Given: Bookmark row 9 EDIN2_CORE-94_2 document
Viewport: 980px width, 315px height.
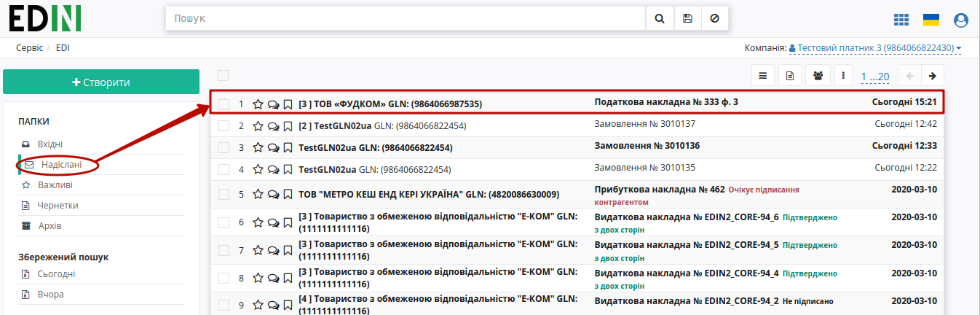Looking at the screenshot, I should [x=288, y=306].
